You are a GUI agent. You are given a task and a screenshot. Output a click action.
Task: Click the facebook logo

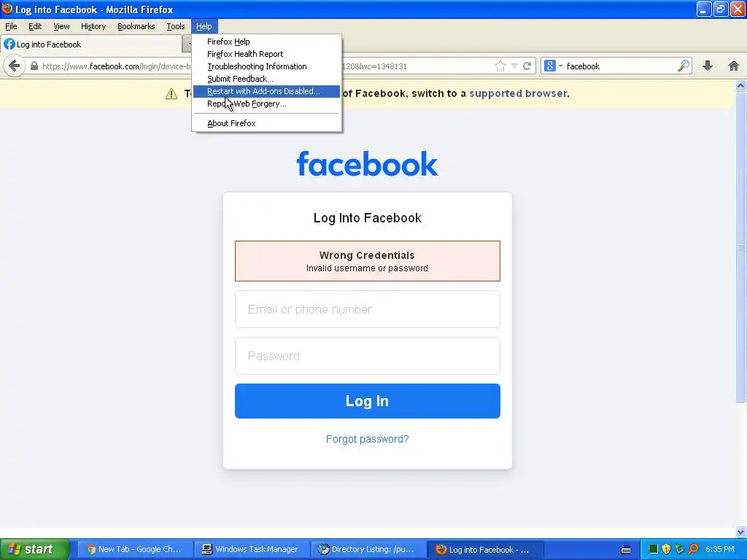[x=368, y=164]
